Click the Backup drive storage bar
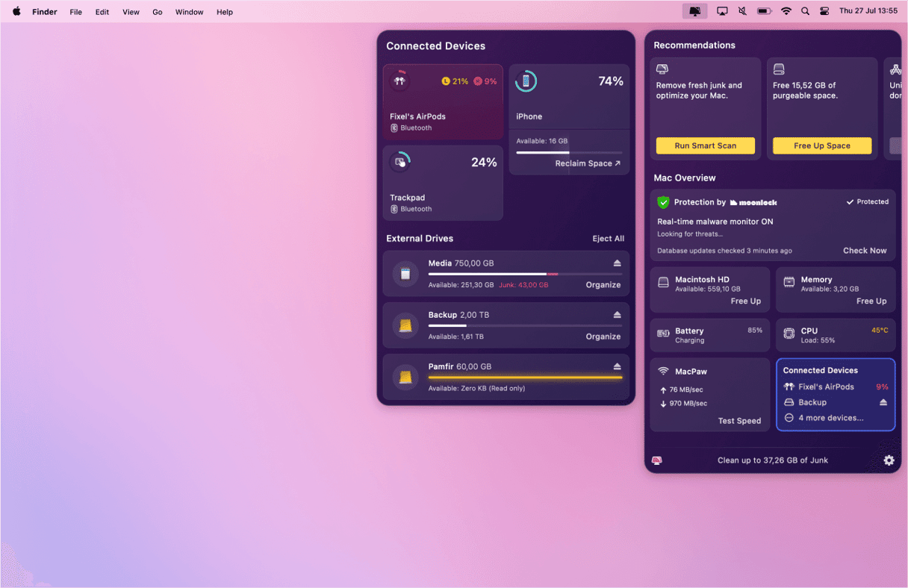908x588 pixels. point(525,325)
